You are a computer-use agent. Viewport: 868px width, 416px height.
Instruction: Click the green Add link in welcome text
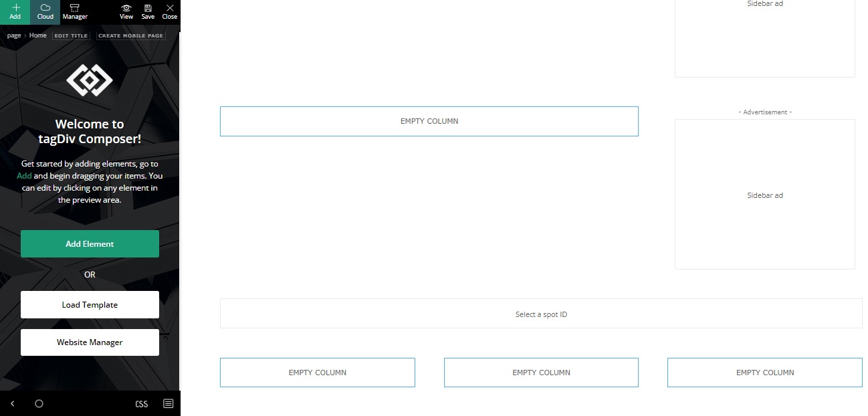pyautogui.click(x=24, y=176)
